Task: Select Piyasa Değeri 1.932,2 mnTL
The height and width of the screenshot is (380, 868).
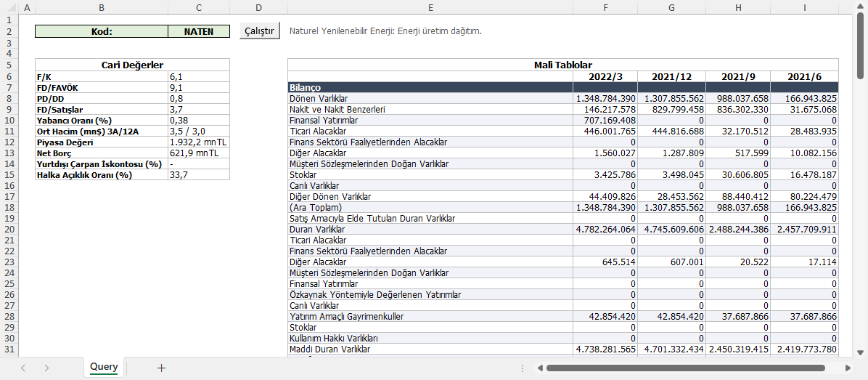Action: (199, 142)
